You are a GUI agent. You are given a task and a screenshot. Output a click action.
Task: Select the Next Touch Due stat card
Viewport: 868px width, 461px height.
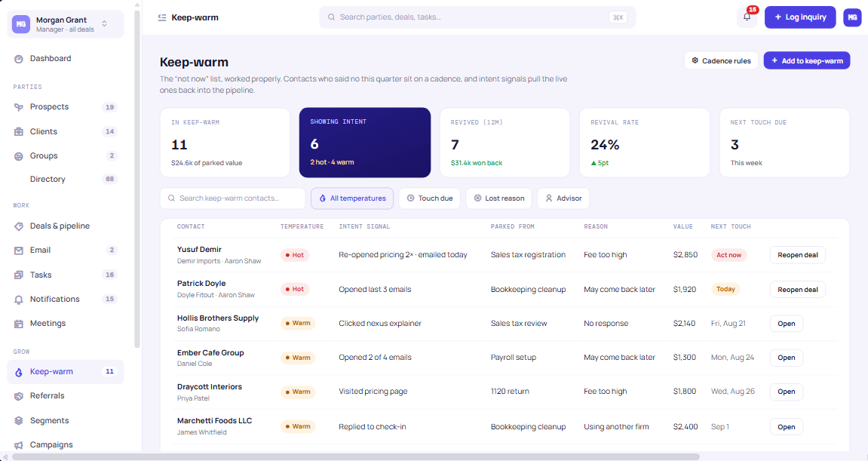click(784, 143)
